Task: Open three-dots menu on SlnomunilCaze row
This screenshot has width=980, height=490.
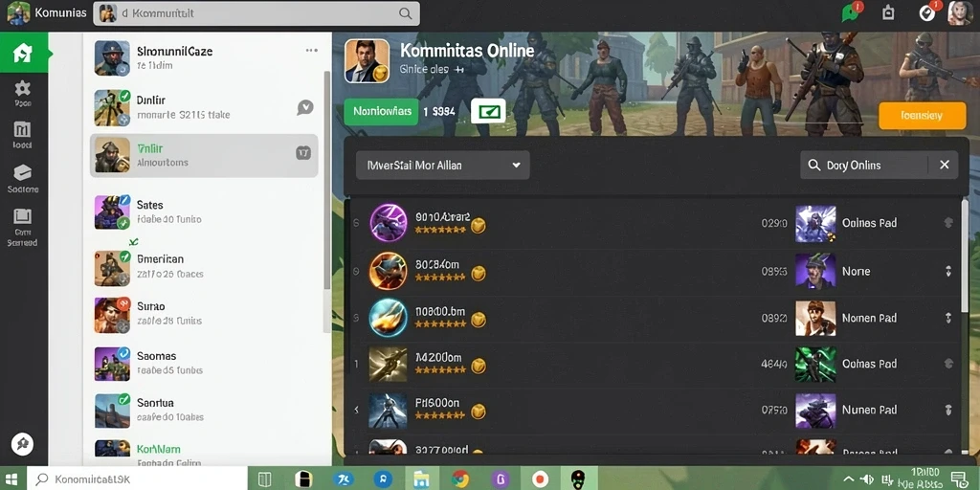Action: click(x=311, y=51)
